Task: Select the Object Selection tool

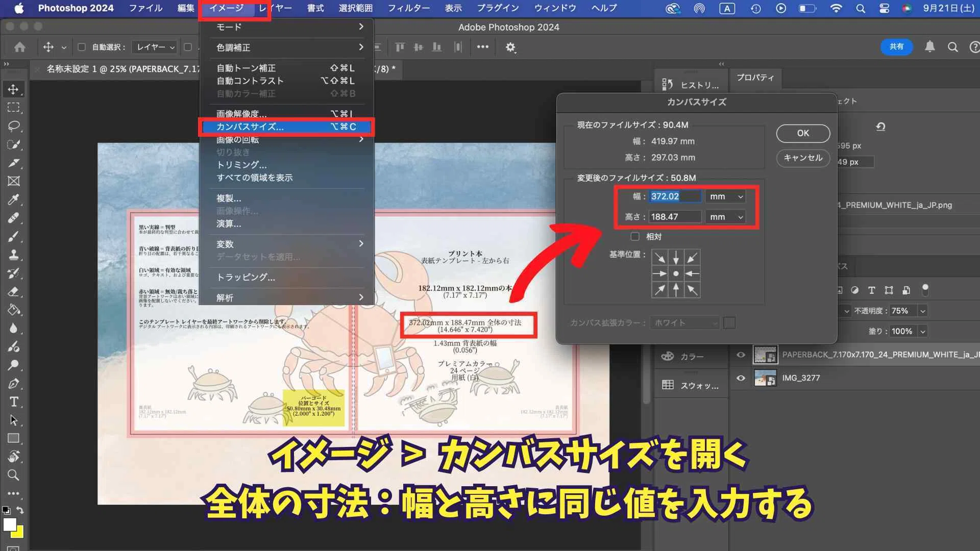Action: click(x=13, y=144)
